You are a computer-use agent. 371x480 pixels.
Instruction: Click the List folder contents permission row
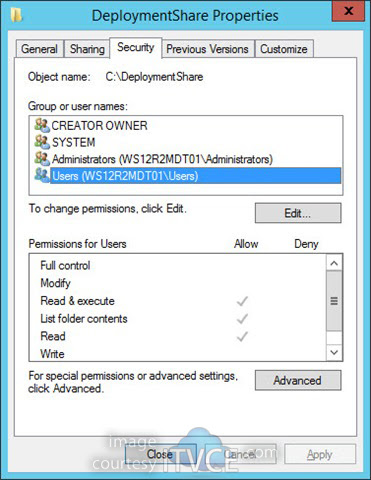177,319
